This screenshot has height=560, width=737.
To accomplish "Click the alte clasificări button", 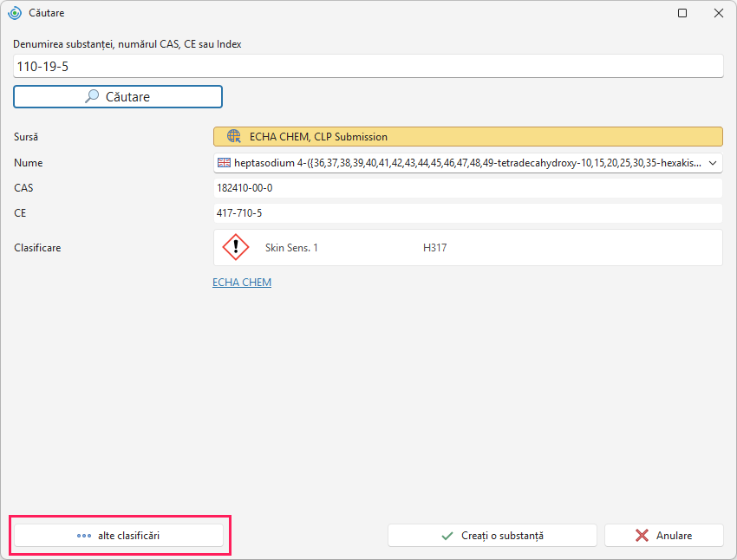I will tap(119, 536).
